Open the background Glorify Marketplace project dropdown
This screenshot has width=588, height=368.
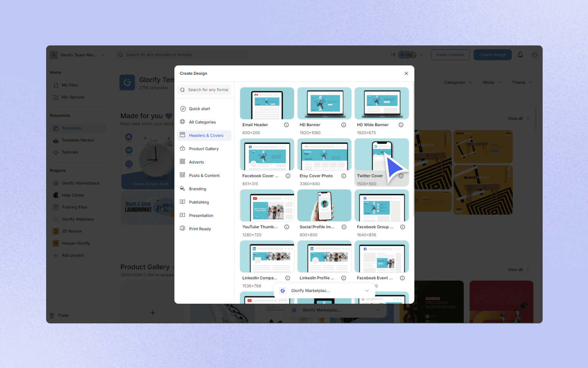(336, 310)
